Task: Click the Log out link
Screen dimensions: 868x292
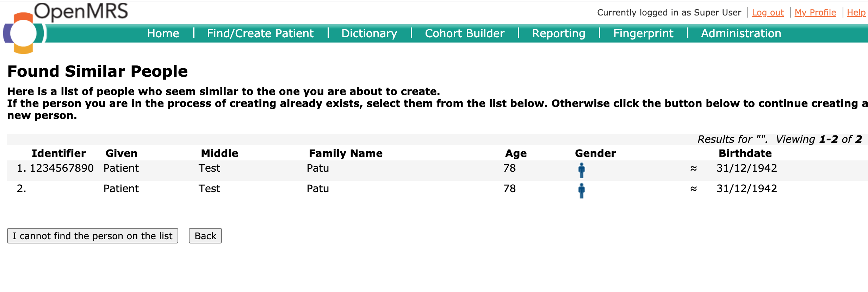Action: coord(768,13)
